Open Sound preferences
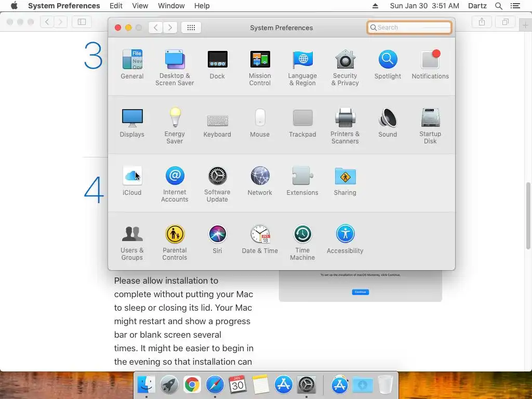This screenshot has height=399, width=532. [x=388, y=123]
